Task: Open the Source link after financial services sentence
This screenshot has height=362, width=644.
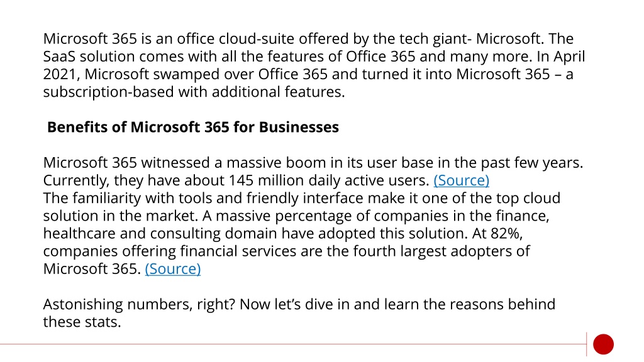Action: 173,269
